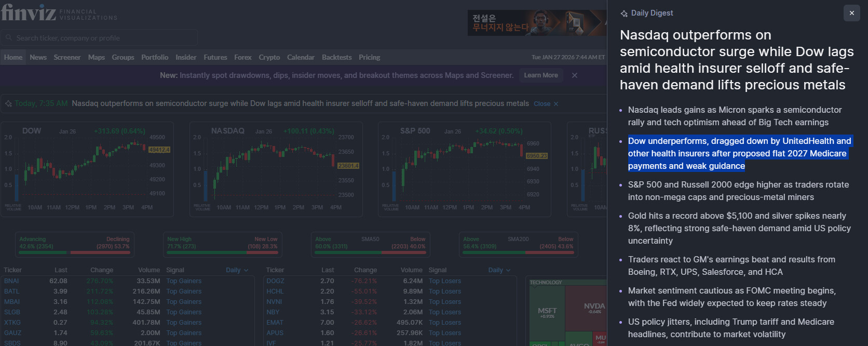Click the US policy jitters bullet

(x=731, y=328)
